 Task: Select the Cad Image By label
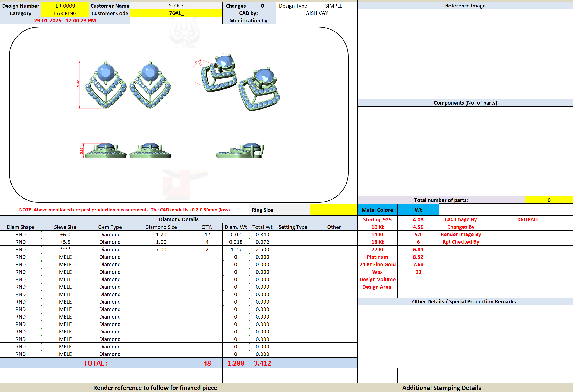pyautogui.click(x=461, y=219)
